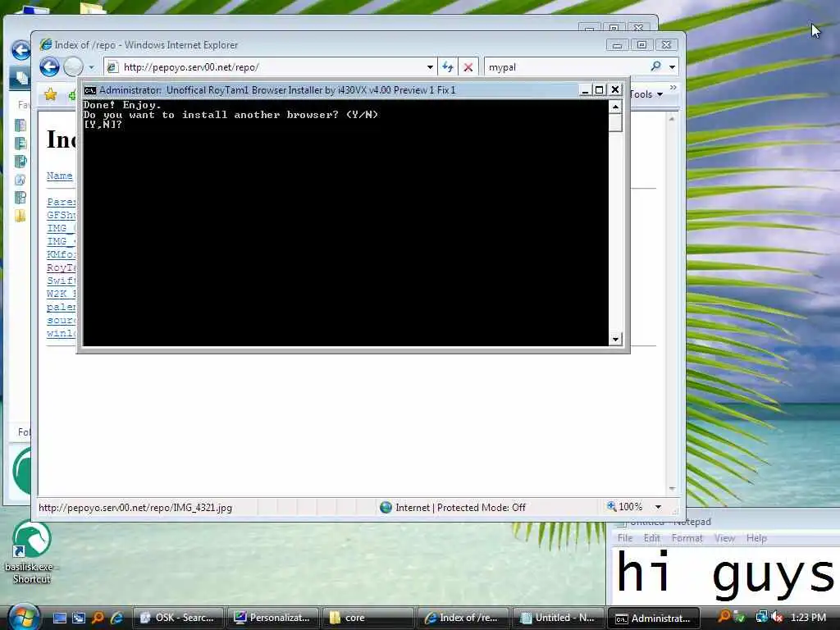Click the mypal search input field
The image size is (840, 630).
point(566,67)
